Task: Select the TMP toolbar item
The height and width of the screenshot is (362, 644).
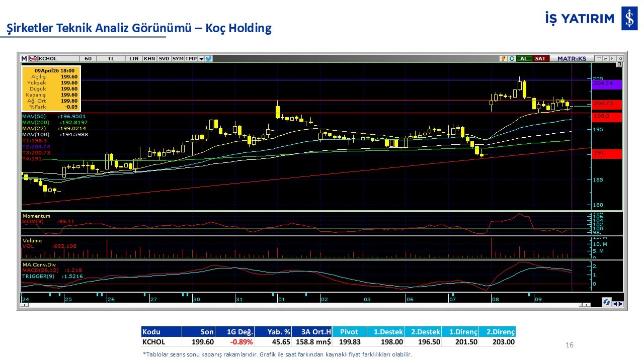Action: pos(191,58)
